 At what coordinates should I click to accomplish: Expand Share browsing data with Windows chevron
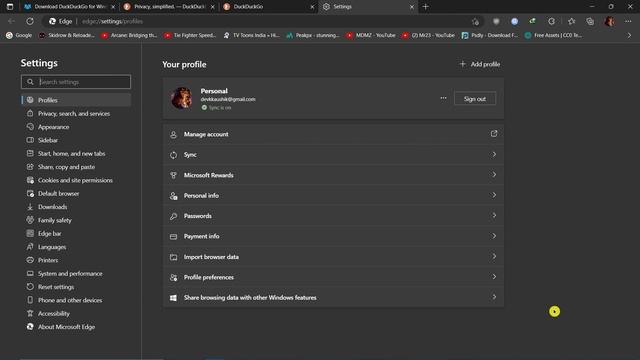click(494, 297)
